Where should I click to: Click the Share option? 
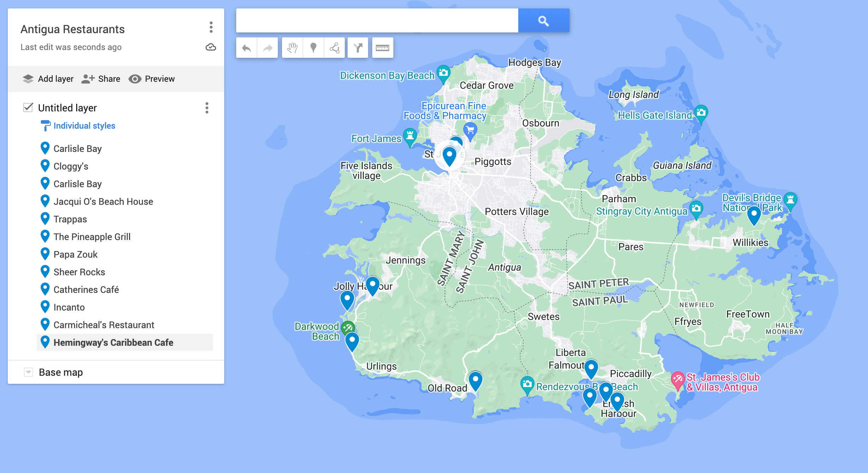click(101, 79)
